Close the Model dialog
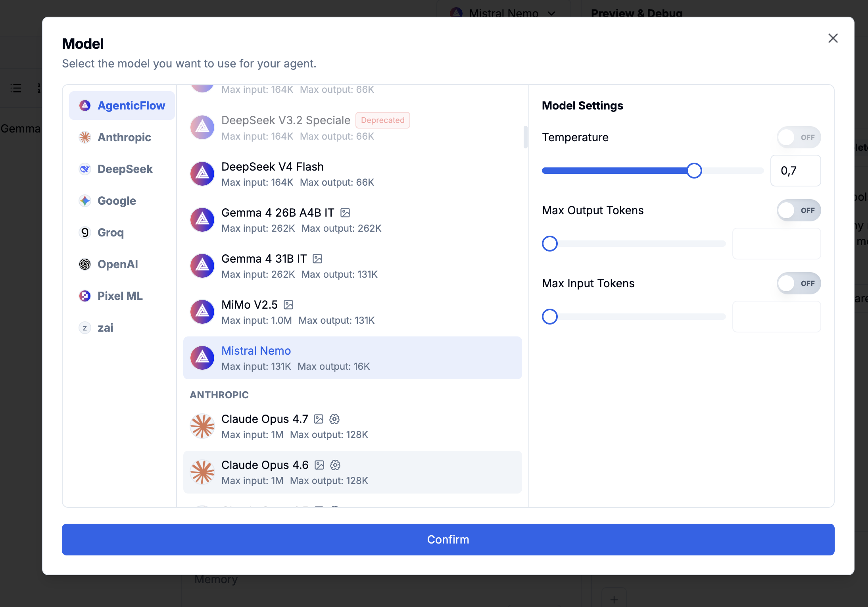The height and width of the screenshot is (607, 868). [x=833, y=38]
